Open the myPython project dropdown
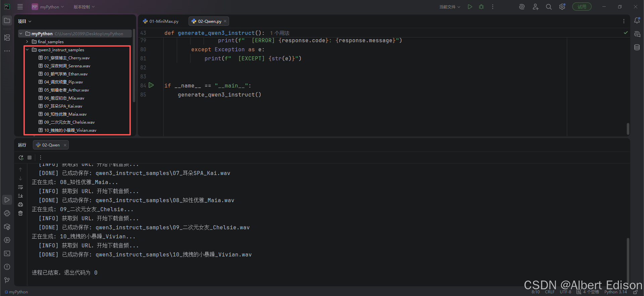The image size is (644, 296). click(x=48, y=7)
